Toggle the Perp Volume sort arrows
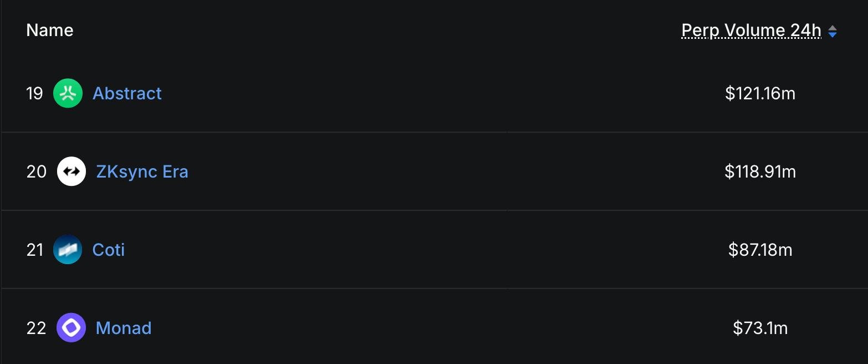The width and height of the screenshot is (868, 364). click(x=832, y=32)
